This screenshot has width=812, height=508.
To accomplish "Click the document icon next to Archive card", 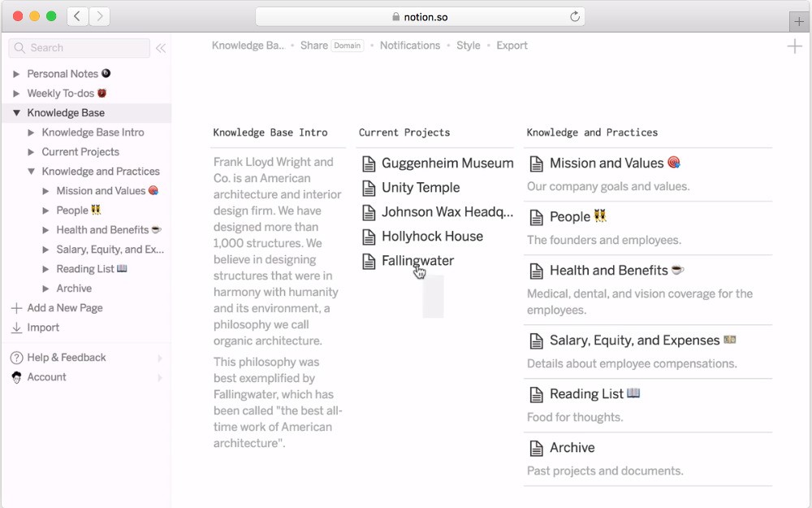I will pyautogui.click(x=536, y=448).
